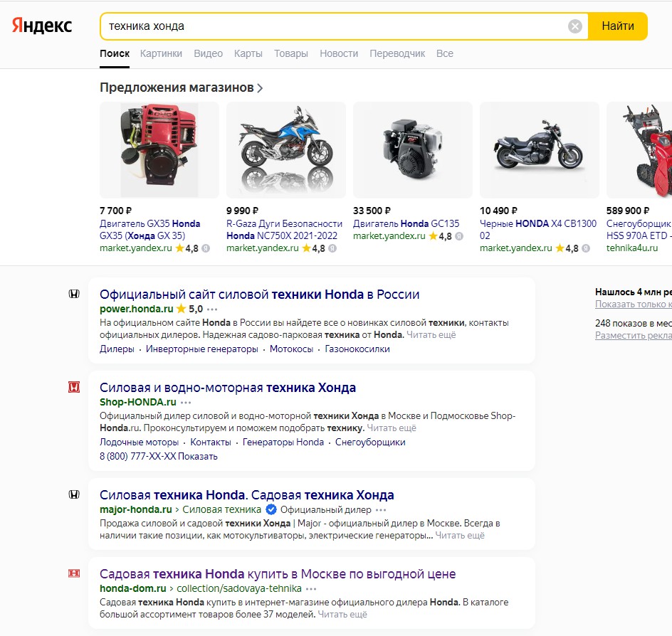Viewport: 672px width, 636px height.
Task: Open the three-dots menu after Официальный дилер
Action: 381,510
